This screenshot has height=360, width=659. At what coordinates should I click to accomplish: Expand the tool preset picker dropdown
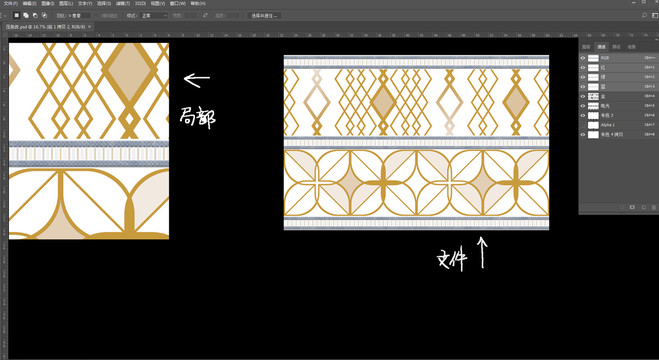pos(5,16)
